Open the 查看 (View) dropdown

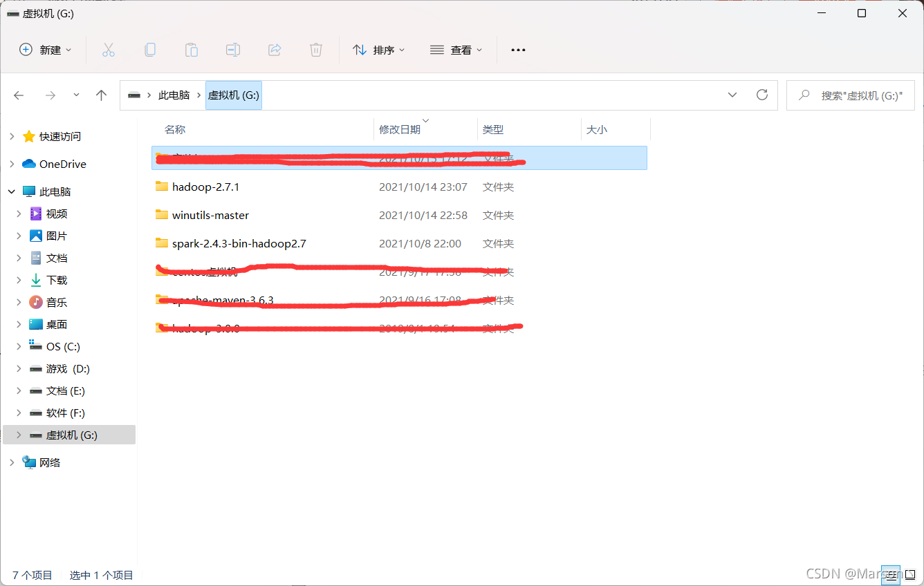coord(456,50)
